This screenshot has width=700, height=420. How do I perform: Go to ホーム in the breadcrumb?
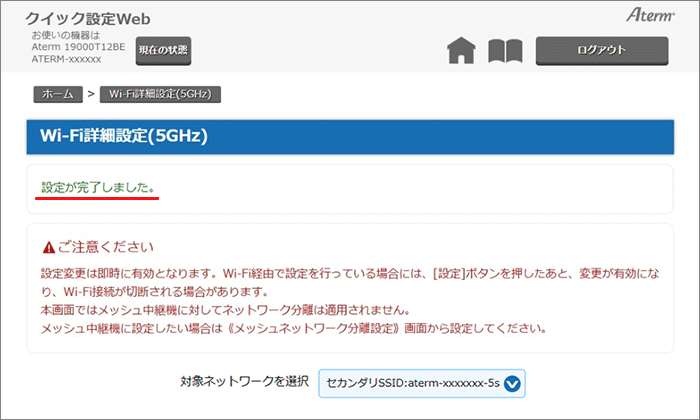[57, 94]
